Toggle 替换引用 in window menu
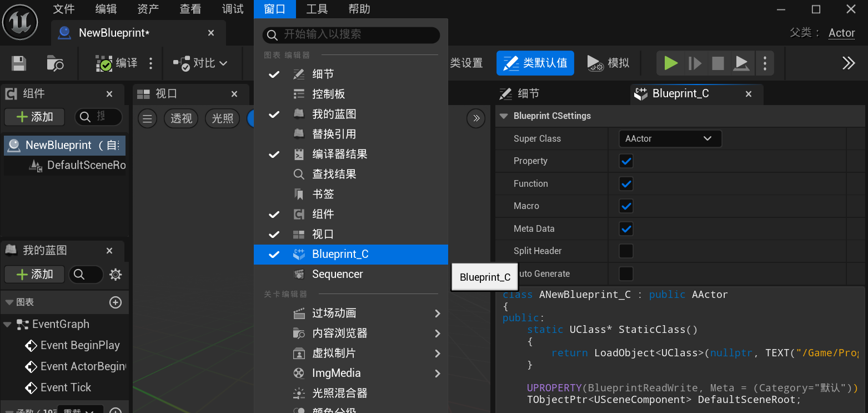Screen dimensions: 868x413 (351, 134)
